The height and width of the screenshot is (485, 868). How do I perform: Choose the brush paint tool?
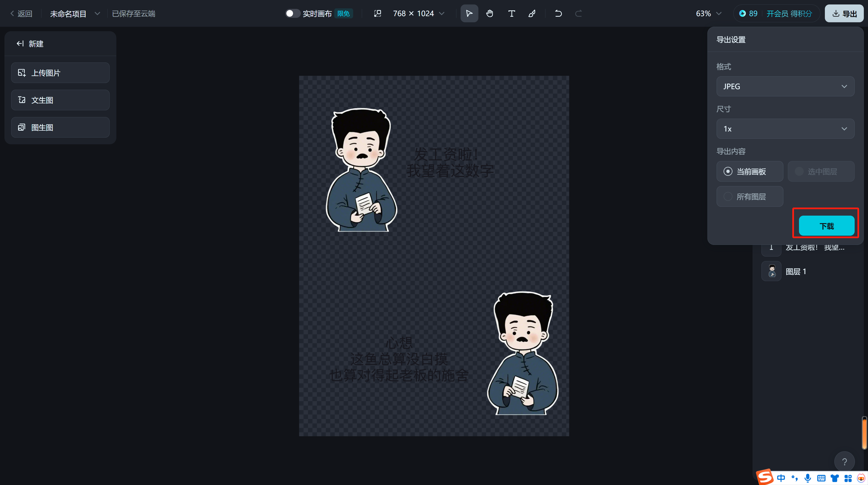(532, 13)
